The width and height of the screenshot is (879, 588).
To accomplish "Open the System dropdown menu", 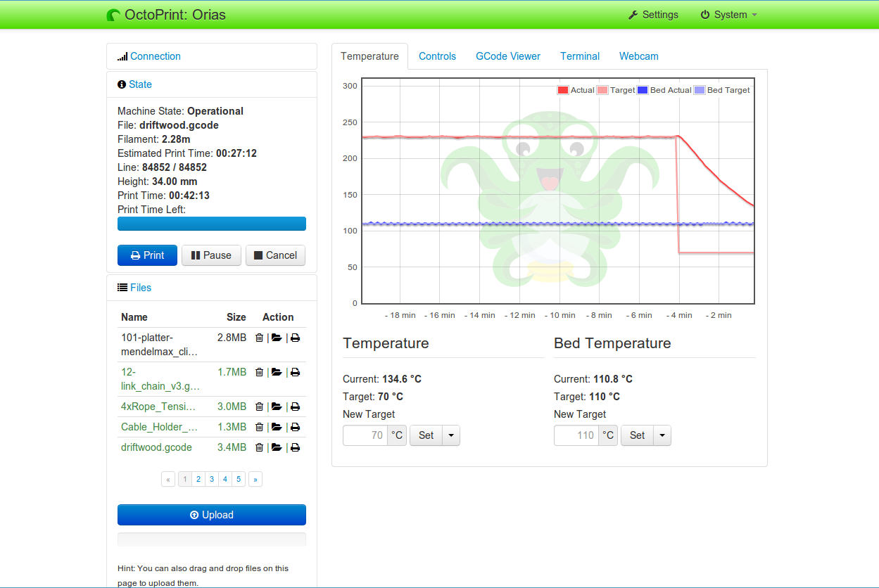I will pyautogui.click(x=729, y=15).
